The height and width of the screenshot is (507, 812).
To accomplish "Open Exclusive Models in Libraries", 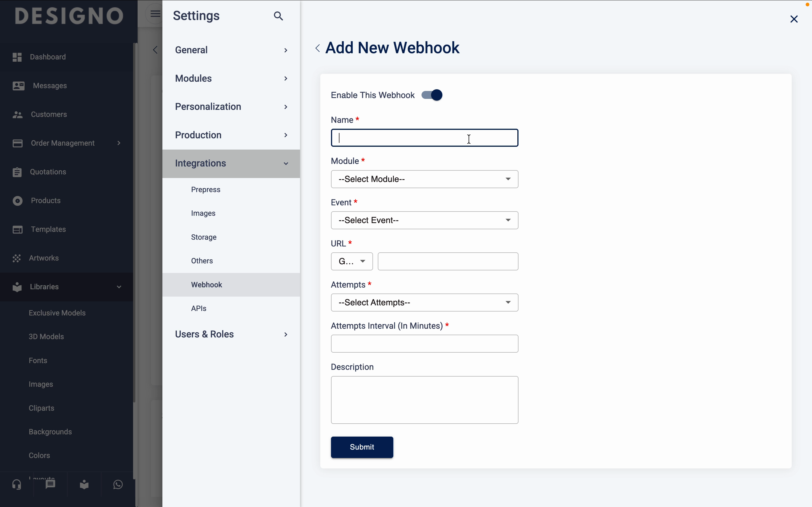I will click(57, 313).
